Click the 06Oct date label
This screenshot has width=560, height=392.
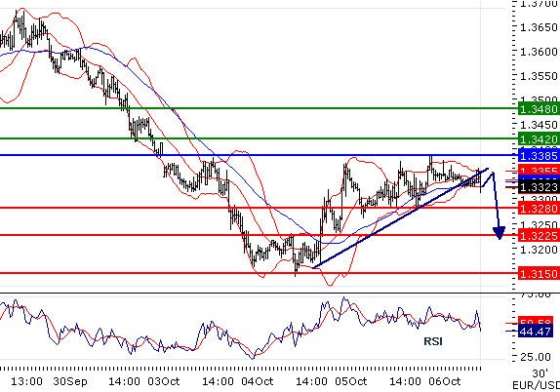[445, 381]
